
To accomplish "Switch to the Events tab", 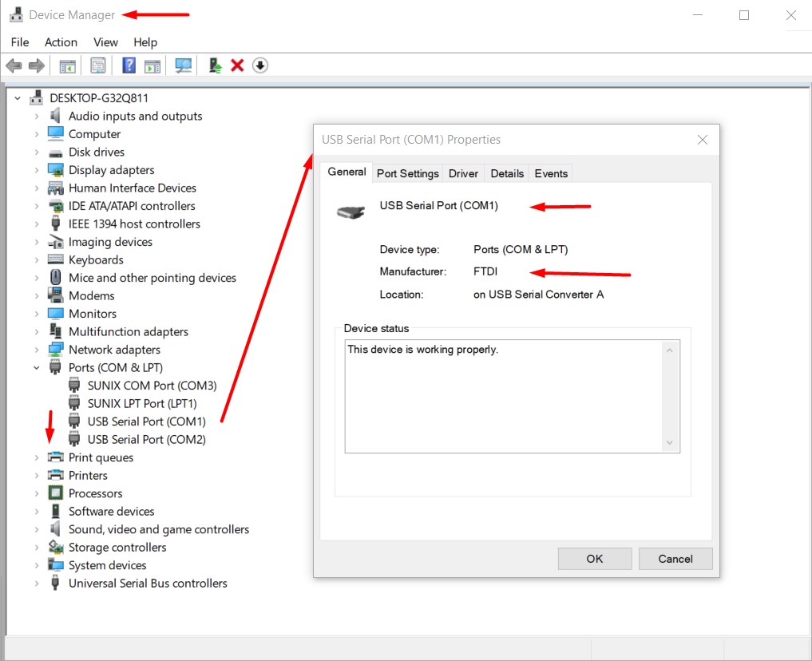I will [551, 173].
